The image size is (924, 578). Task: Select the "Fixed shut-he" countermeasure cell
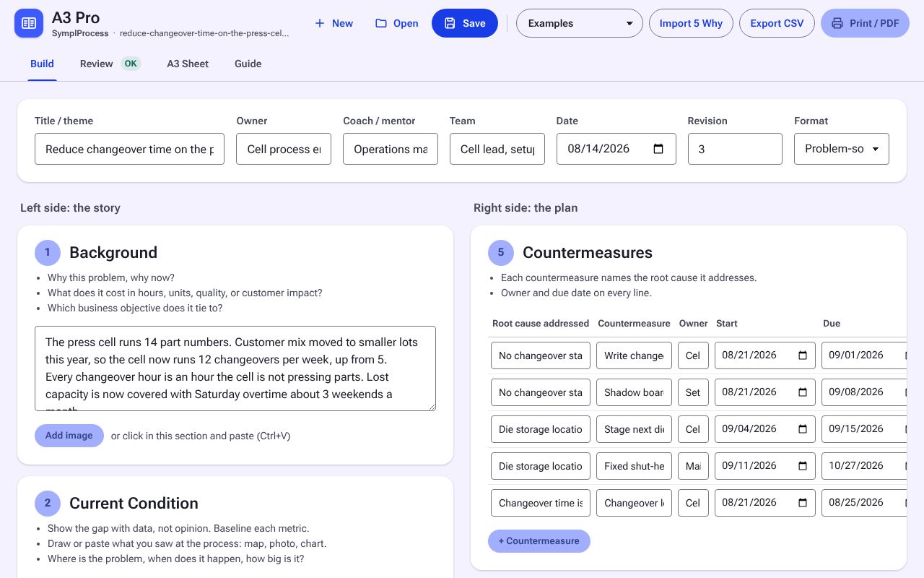tap(635, 466)
